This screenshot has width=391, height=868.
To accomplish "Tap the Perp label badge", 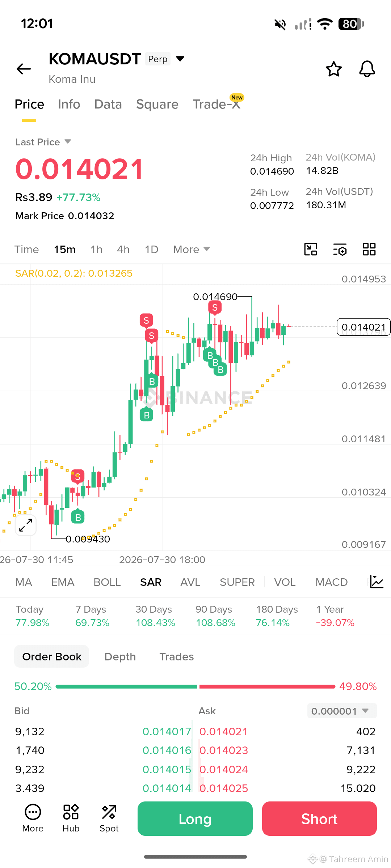I will [x=158, y=59].
